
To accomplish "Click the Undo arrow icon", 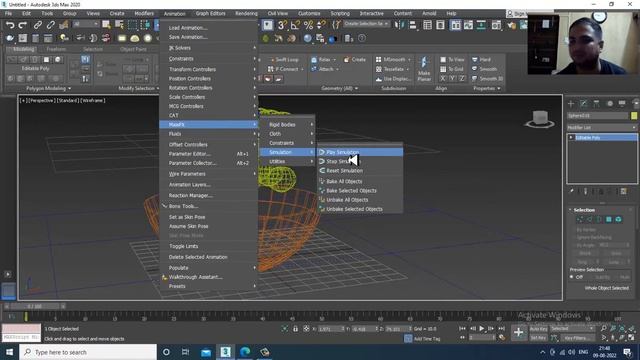I will tap(10, 25).
